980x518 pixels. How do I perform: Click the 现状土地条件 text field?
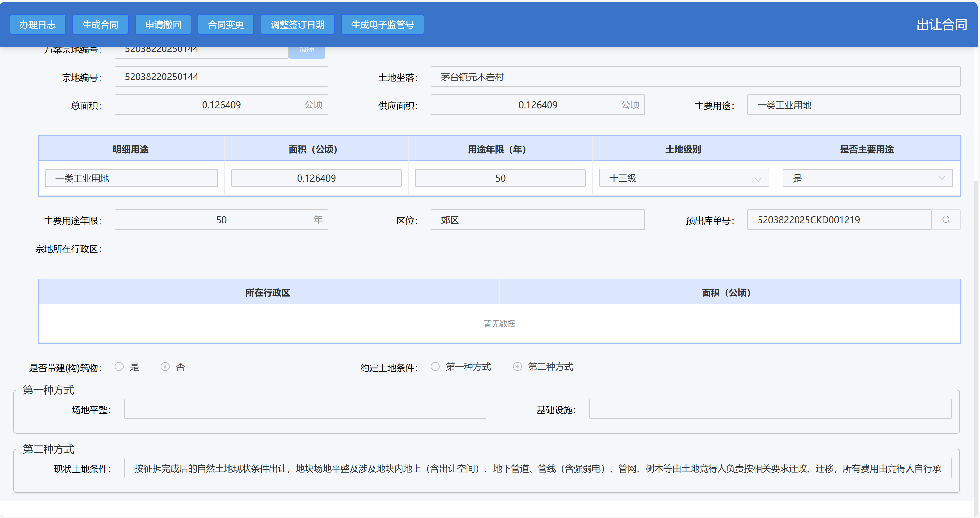click(537, 468)
